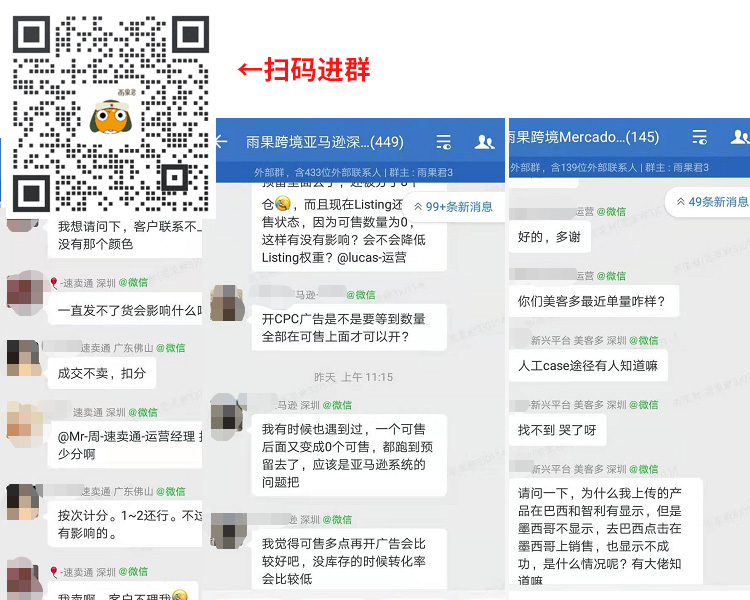The width and height of the screenshot is (750, 600).
Task: Click the frog mascot logo in QR code
Action: tap(110, 115)
